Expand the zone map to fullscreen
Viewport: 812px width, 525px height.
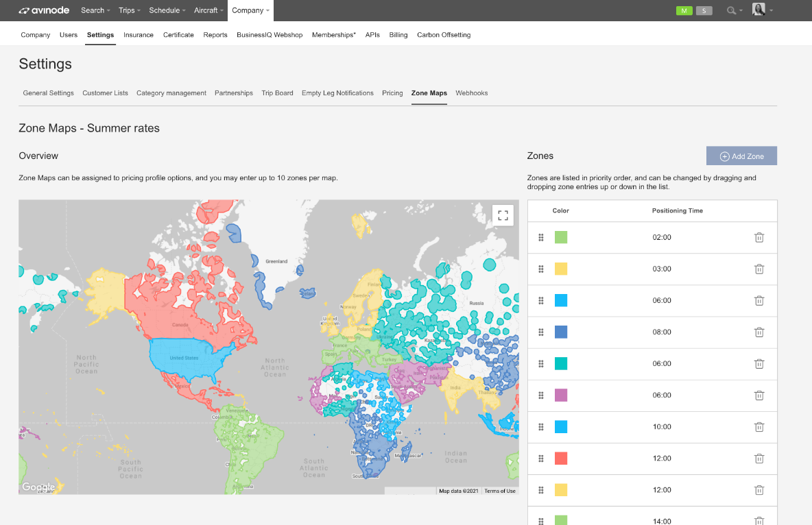coord(503,215)
